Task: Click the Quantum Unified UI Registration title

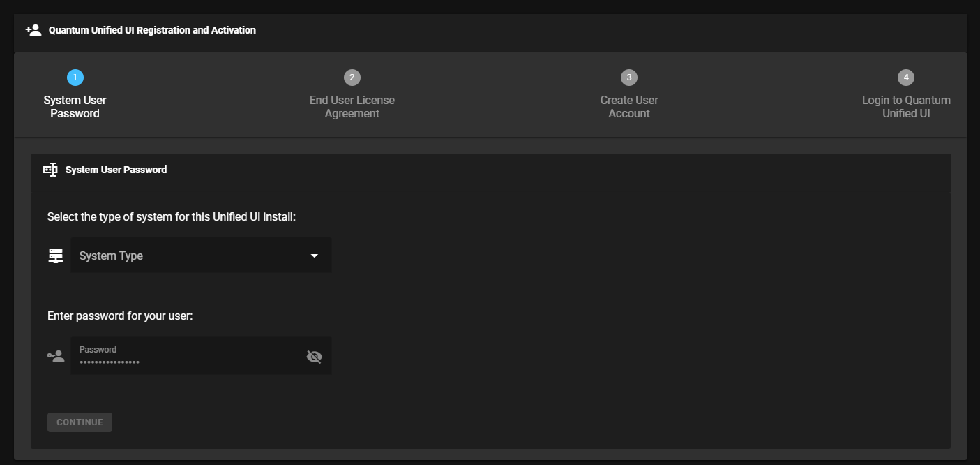Action: pyautogui.click(x=152, y=30)
